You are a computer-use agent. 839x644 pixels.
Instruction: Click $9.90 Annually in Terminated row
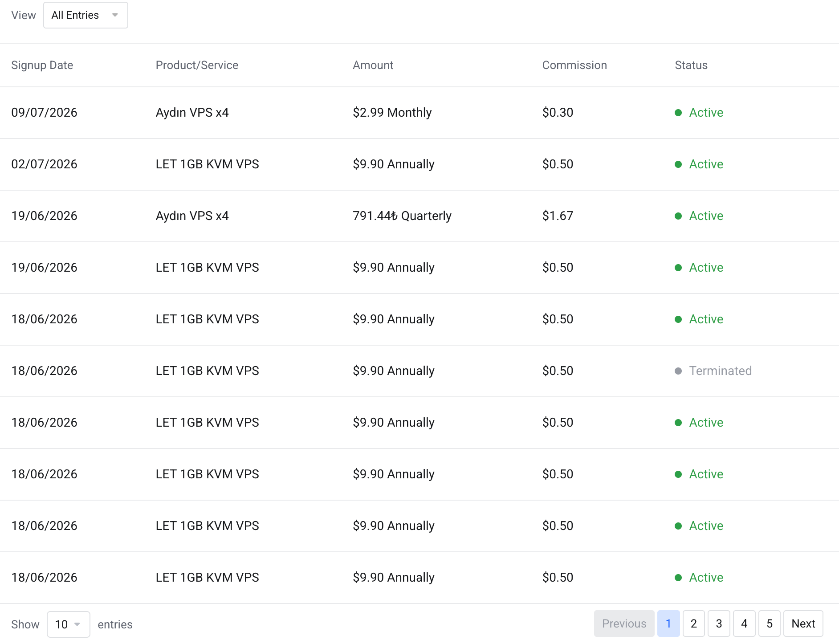[393, 371]
